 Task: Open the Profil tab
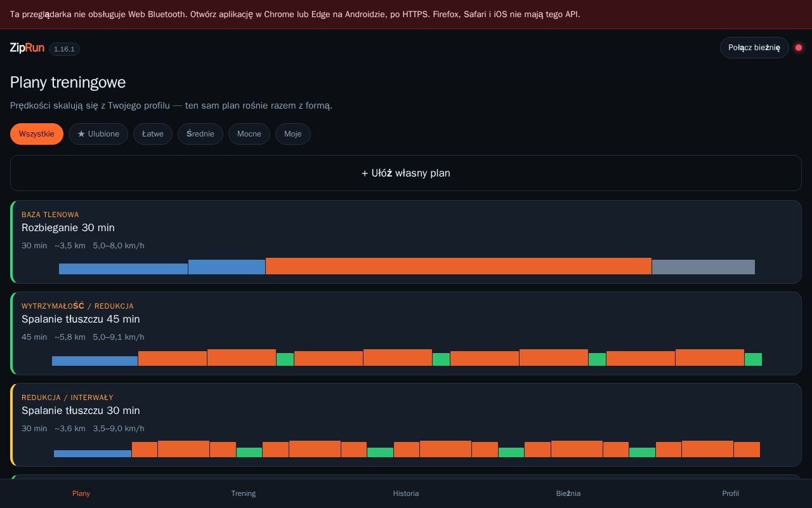click(x=731, y=493)
